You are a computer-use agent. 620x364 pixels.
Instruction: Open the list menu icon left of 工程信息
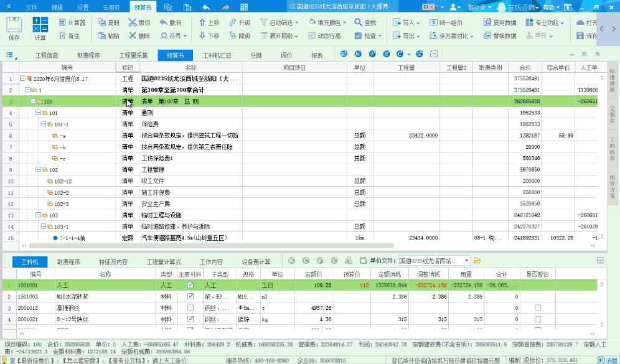pyautogui.click(x=10, y=55)
